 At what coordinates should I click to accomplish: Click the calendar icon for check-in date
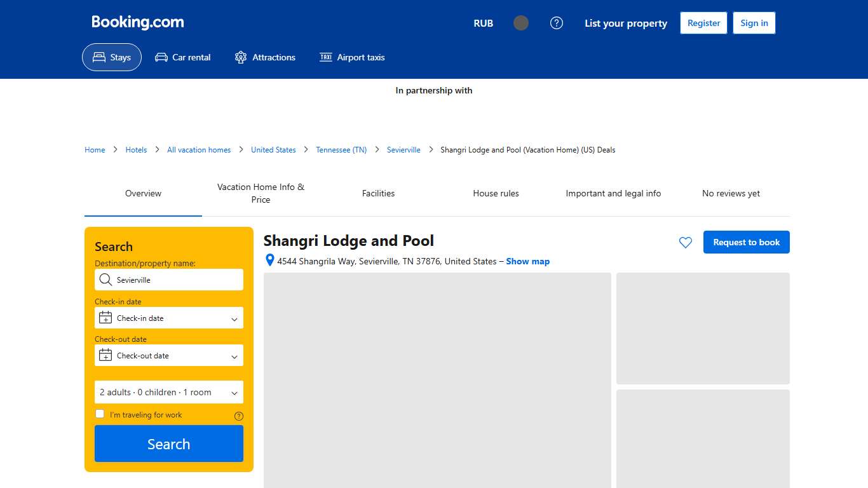tap(105, 318)
